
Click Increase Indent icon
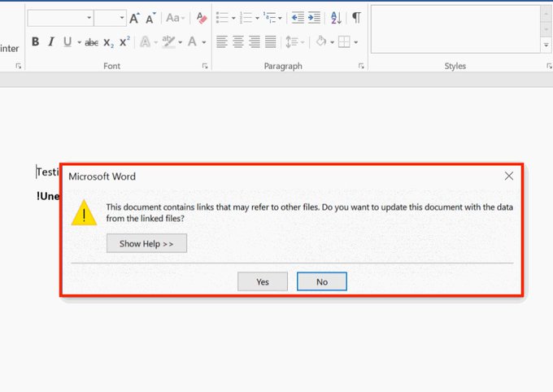[314, 18]
